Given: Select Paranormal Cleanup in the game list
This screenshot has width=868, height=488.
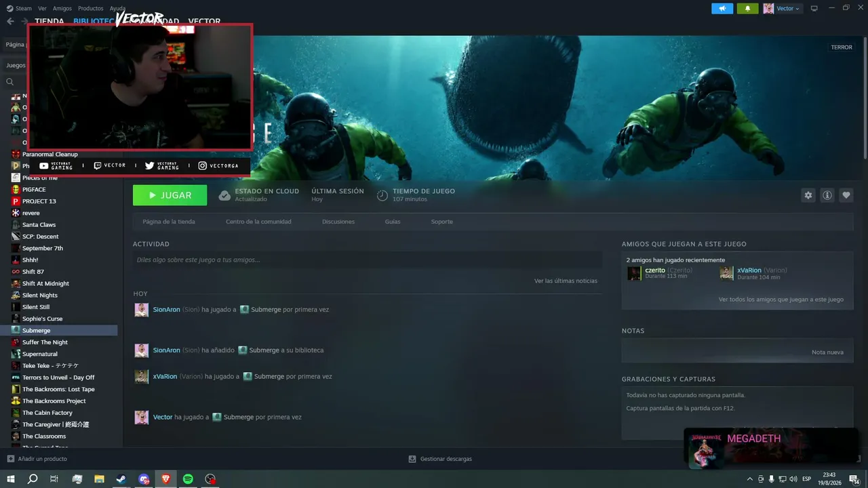Looking at the screenshot, I should [x=50, y=154].
